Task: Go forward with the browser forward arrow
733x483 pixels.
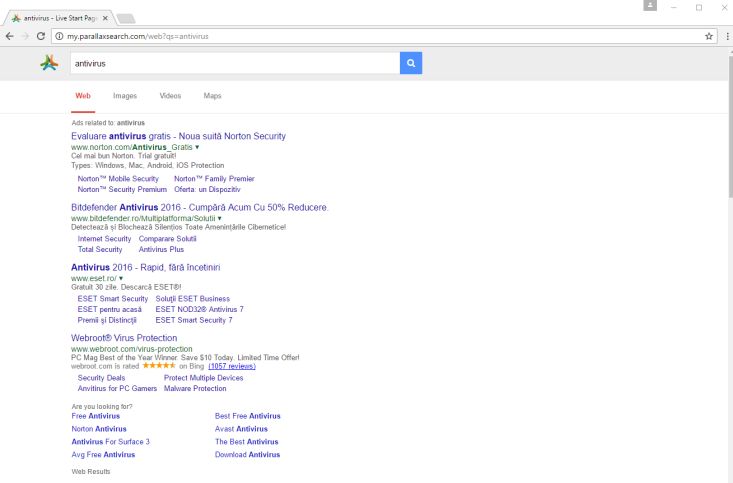Action: pos(25,36)
